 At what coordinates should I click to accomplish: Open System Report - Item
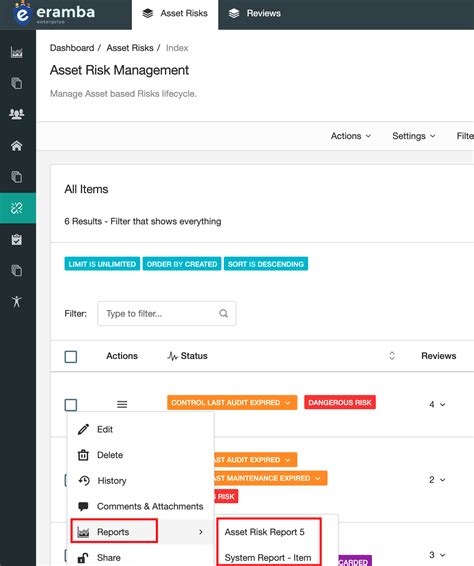[x=268, y=558]
